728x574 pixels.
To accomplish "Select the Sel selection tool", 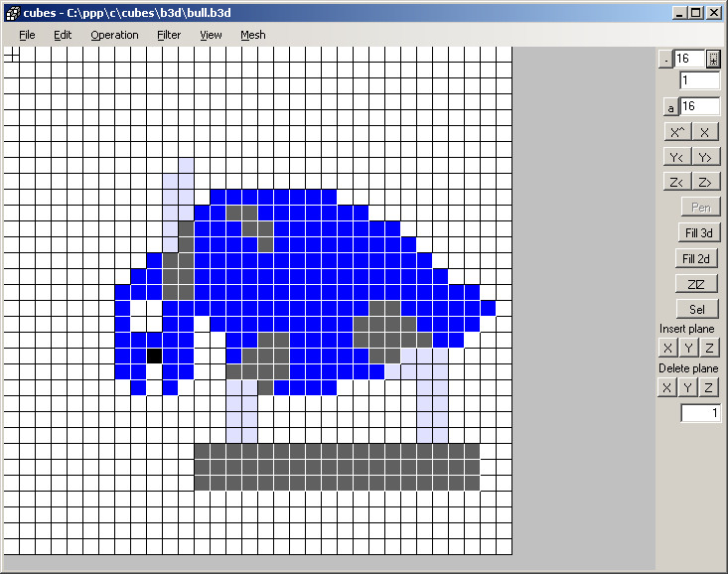I will click(x=697, y=309).
